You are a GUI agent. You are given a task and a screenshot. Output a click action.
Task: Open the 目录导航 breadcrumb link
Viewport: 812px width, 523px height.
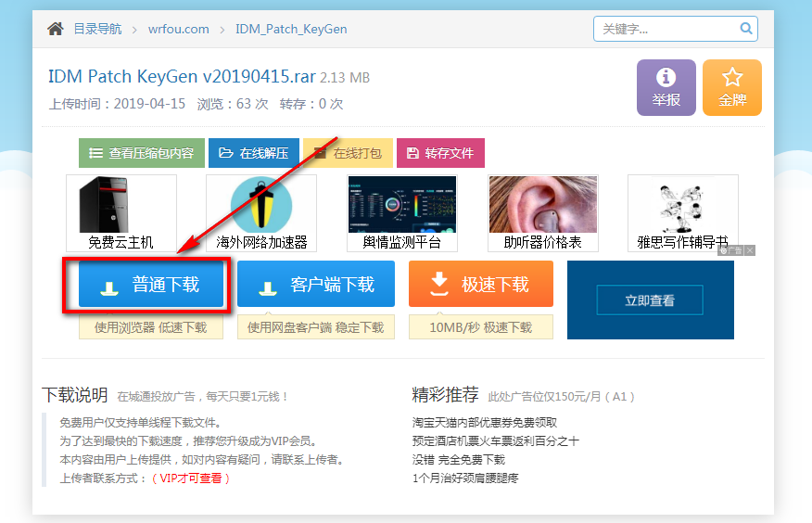pos(97,29)
